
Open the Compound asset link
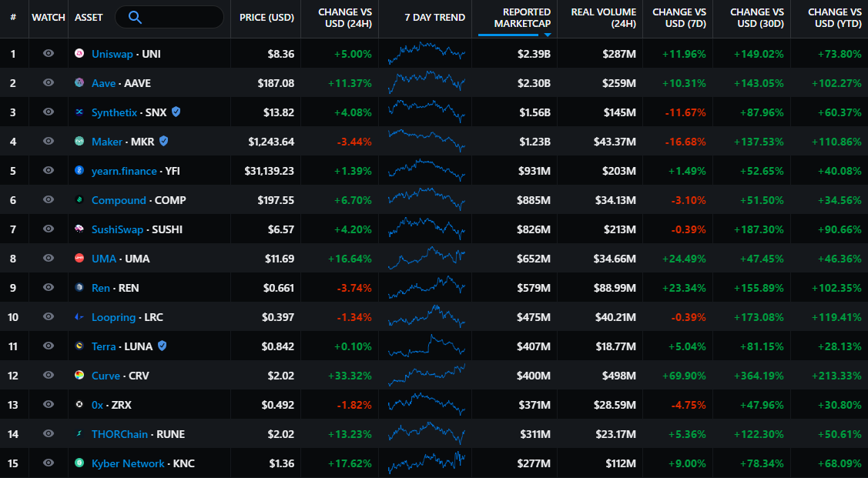pyautogui.click(x=119, y=200)
